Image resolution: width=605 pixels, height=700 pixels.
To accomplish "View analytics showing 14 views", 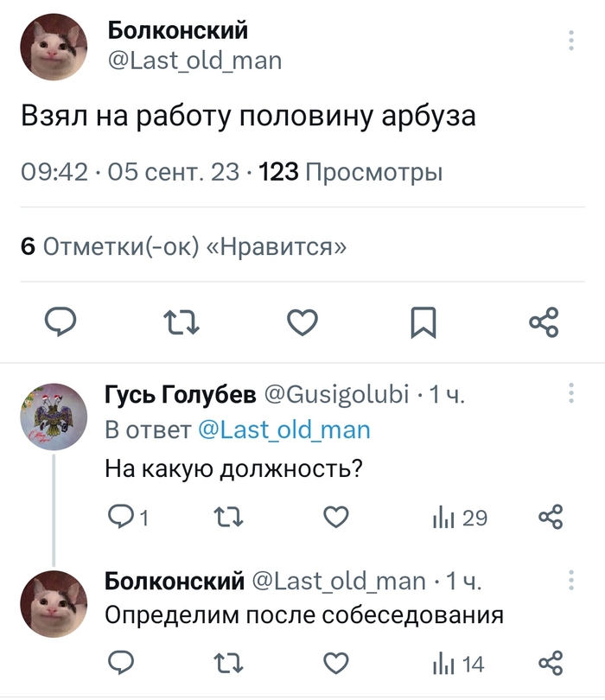I will click(459, 663).
